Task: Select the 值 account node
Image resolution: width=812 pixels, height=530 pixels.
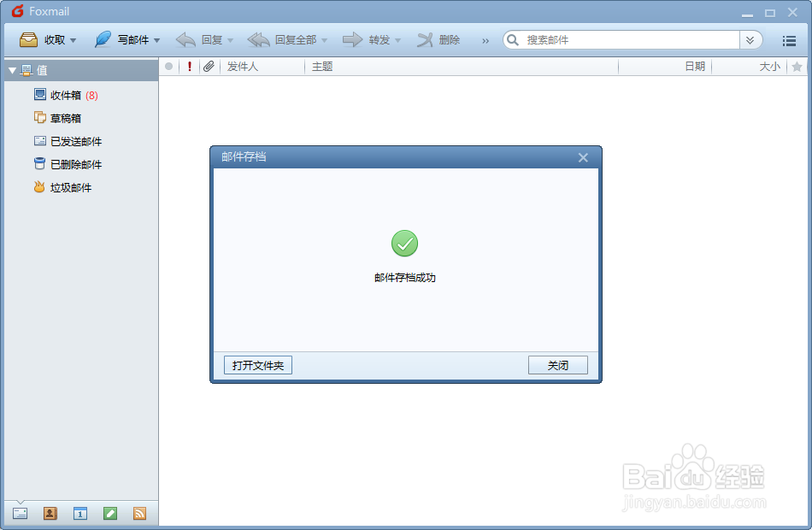Action: pos(81,70)
